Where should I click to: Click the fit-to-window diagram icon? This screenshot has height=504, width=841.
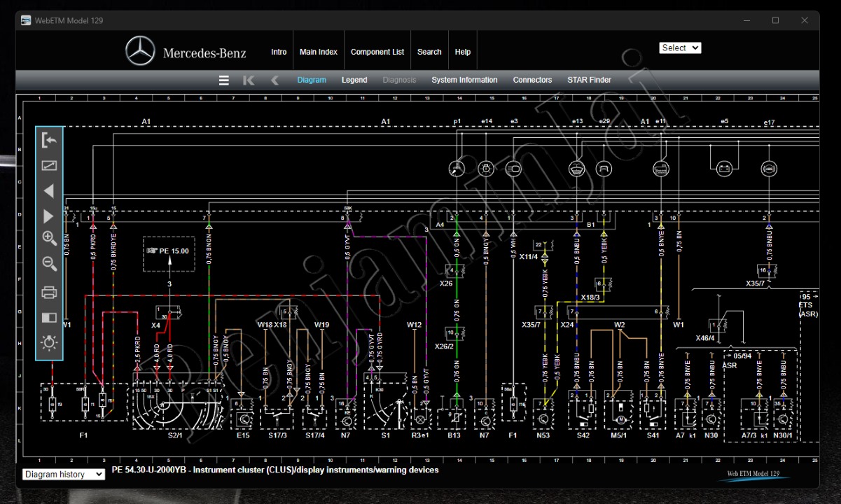pyautogui.click(x=49, y=166)
